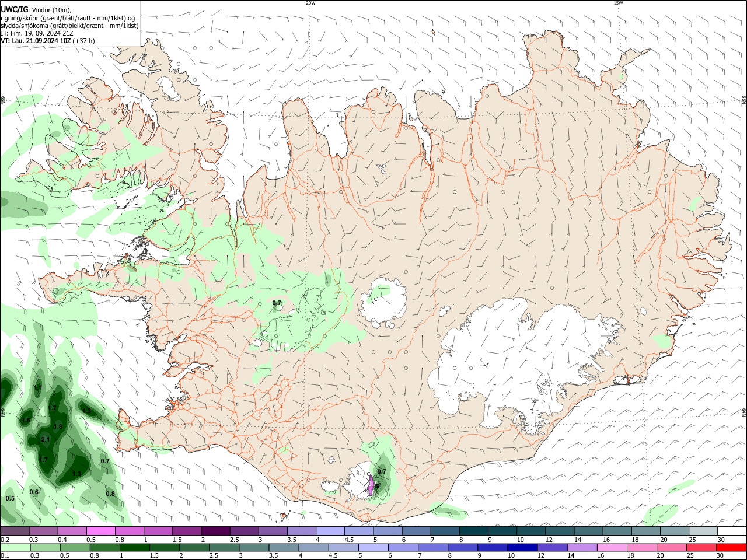Select the light periwinkle 4 snow legend swatch
The image size is (747, 560).
click(x=330, y=531)
